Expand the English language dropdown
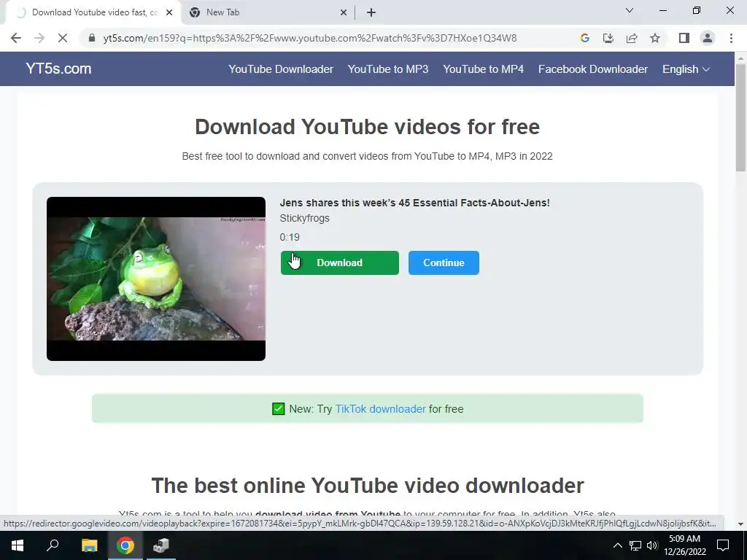Screen dimensions: 747x560 coord(686,69)
